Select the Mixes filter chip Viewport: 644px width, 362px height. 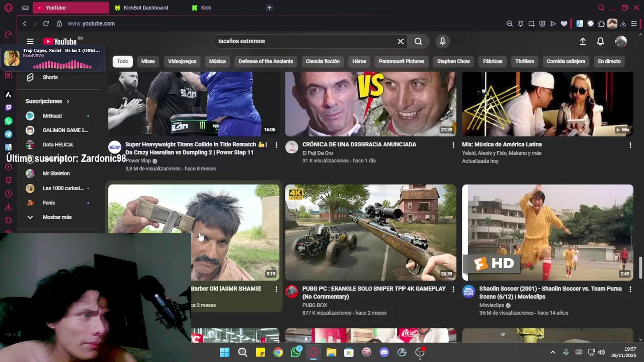point(148,61)
